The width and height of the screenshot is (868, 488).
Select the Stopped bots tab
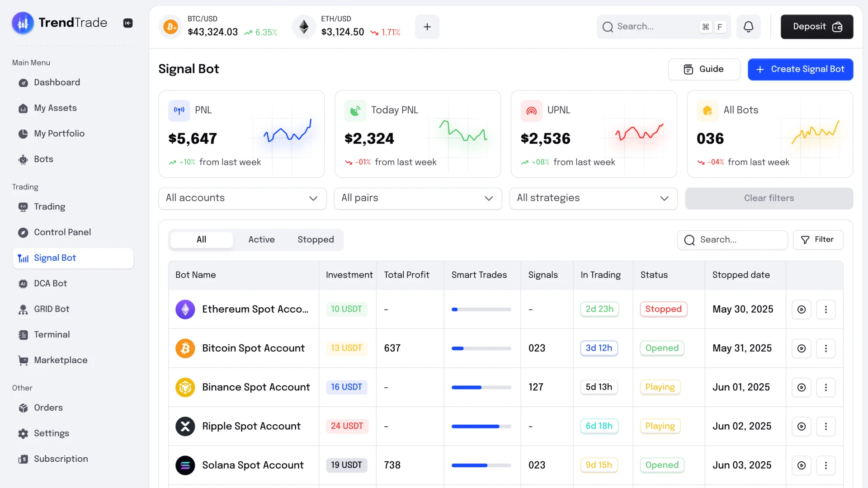[316, 239]
